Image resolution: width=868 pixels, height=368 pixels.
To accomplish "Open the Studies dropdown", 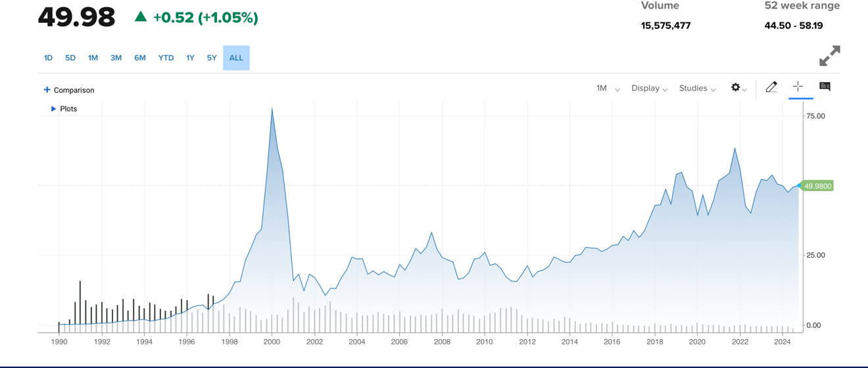I will pyautogui.click(x=697, y=88).
